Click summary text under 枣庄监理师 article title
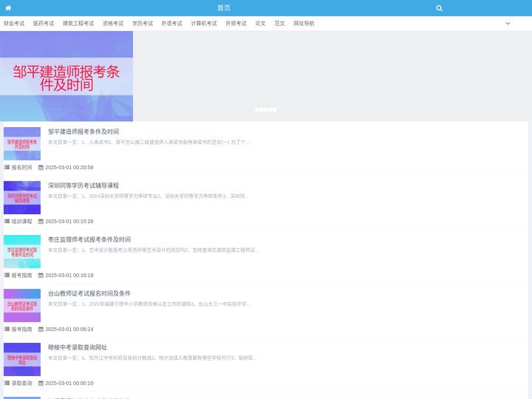The height and width of the screenshot is (399, 532). click(x=154, y=250)
